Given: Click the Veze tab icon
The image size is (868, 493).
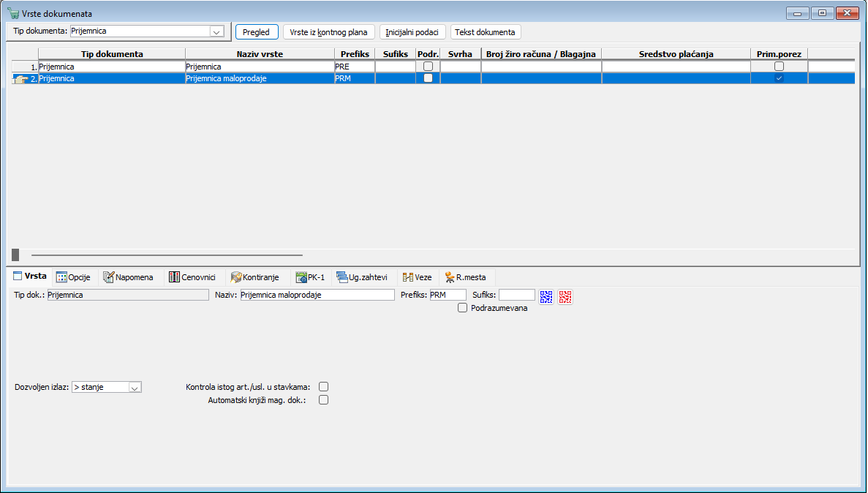Looking at the screenshot, I should (408, 277).
